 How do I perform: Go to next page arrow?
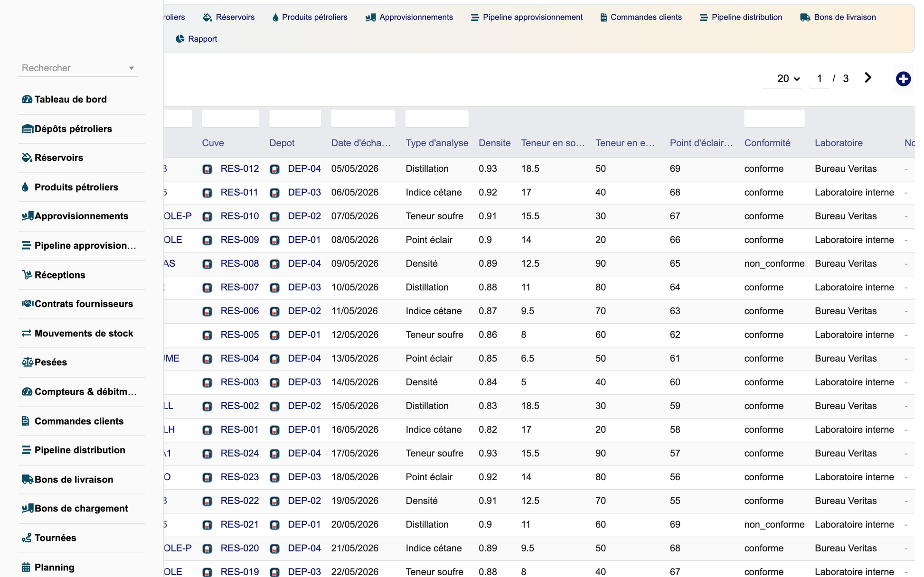(x=868, y=78)
